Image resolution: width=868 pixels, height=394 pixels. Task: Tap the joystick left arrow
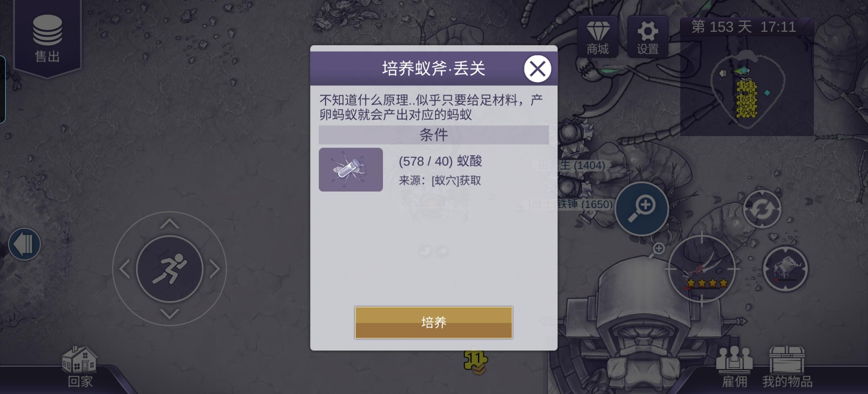124,269
